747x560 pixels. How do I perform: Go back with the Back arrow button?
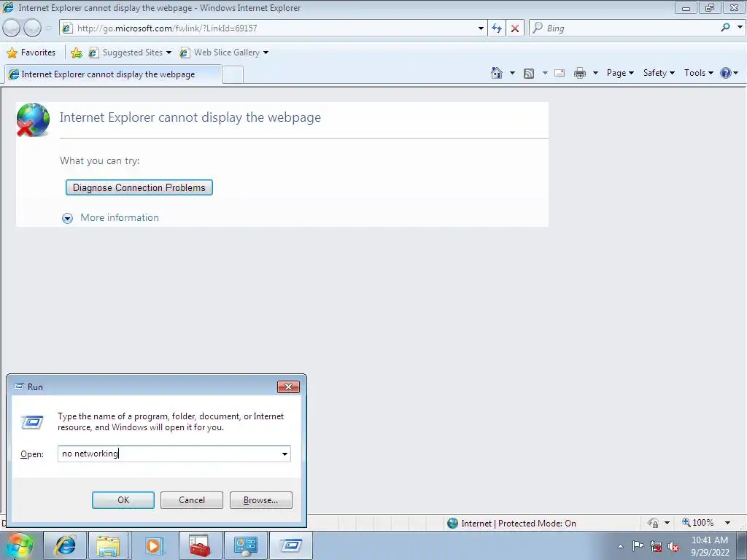(x=11, y=28)
